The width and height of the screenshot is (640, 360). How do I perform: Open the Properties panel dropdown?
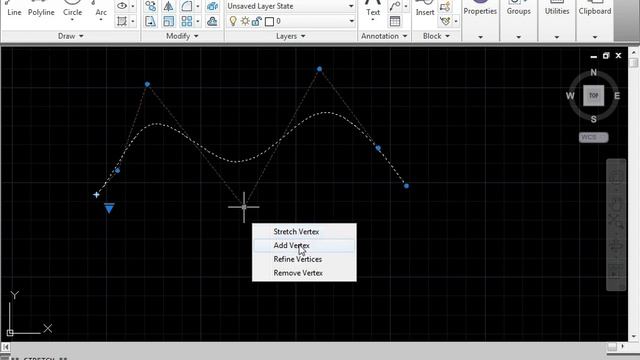tap(480, 37)
